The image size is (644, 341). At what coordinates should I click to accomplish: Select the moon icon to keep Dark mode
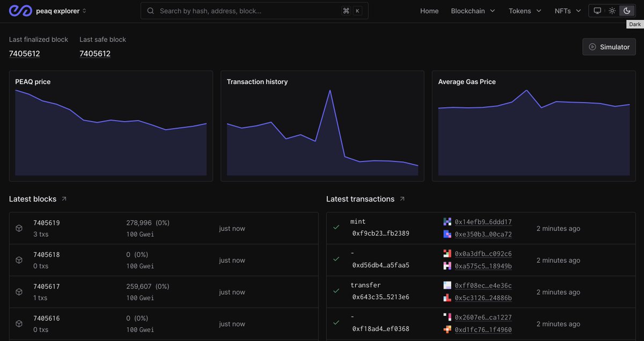(626, 10)
